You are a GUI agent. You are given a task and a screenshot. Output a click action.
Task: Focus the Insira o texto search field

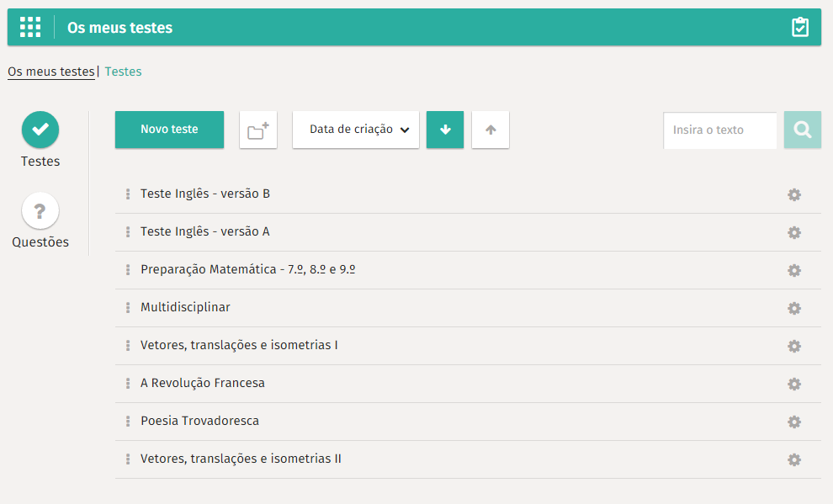click(x=719, y=130)
